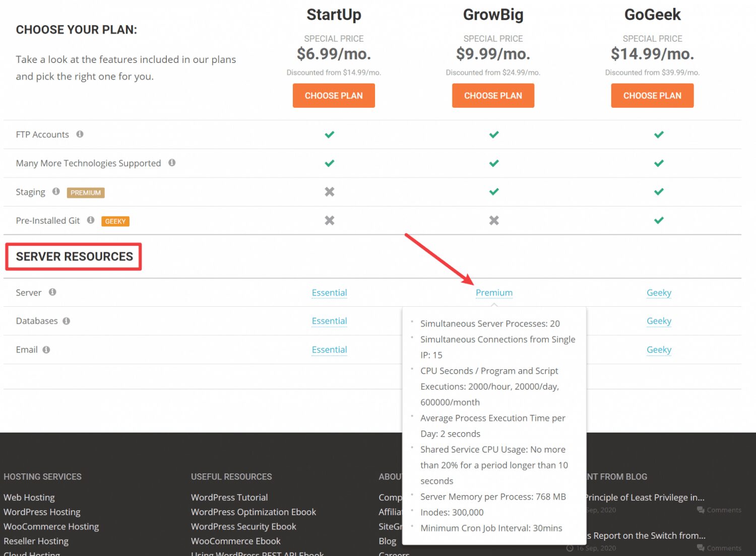756x556 pixels.
Task: Open the WooCommerce Hosting footer link
Action: click(x=51, y=527)
